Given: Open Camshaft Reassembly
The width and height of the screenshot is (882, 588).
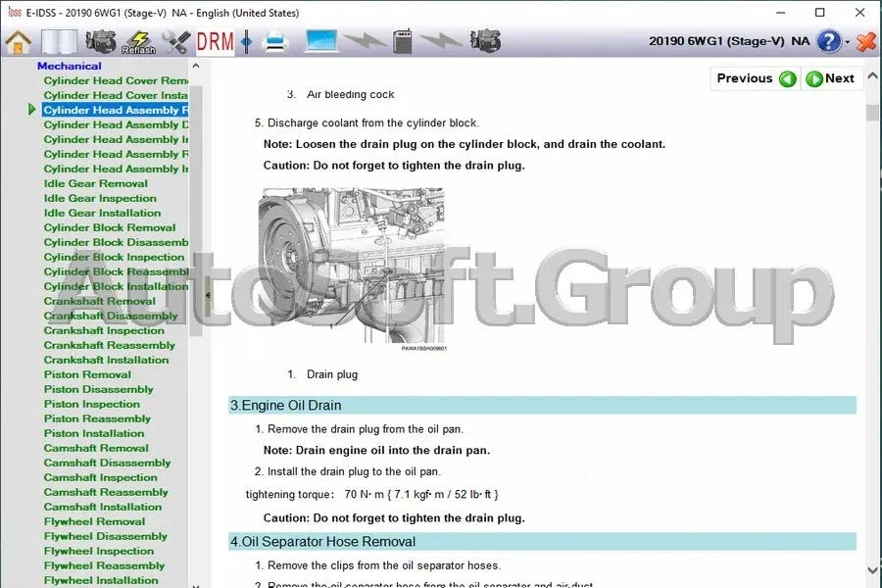Looking at the screenshot, I should point(106,492).
